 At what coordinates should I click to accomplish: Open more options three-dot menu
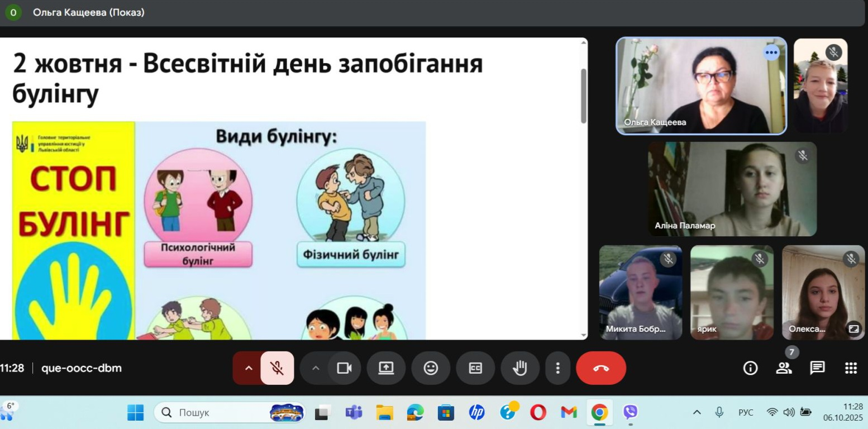coord(557,368)
